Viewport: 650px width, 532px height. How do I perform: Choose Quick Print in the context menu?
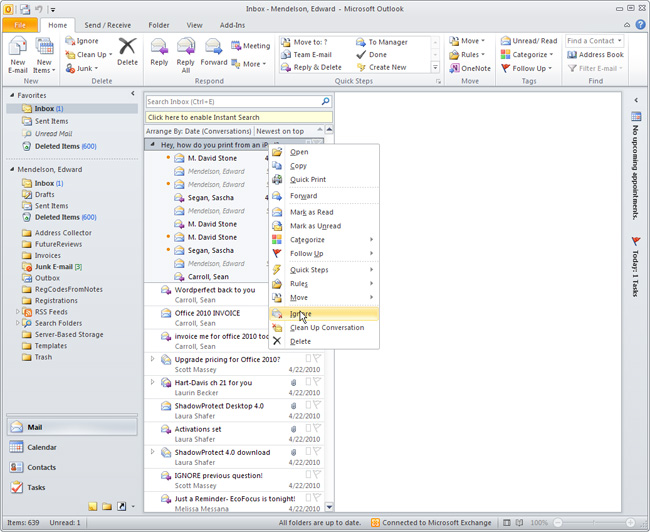[324, 179]
